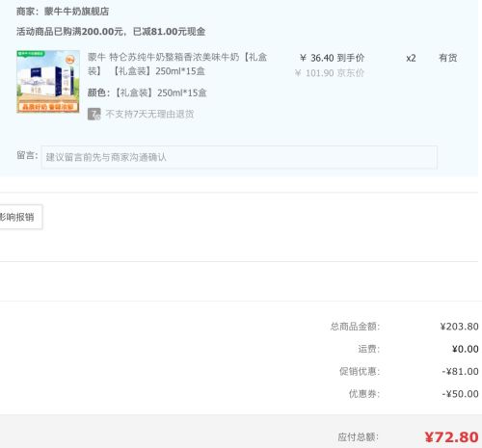
Task: Focus the 留言 message input field
Action: coord(239,157)
